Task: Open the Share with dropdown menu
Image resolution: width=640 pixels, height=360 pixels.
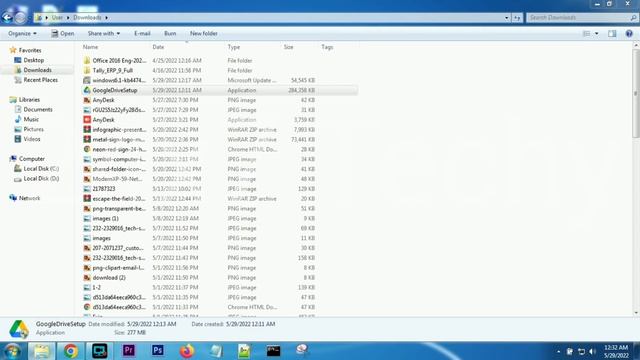Action: click(104, 33)
